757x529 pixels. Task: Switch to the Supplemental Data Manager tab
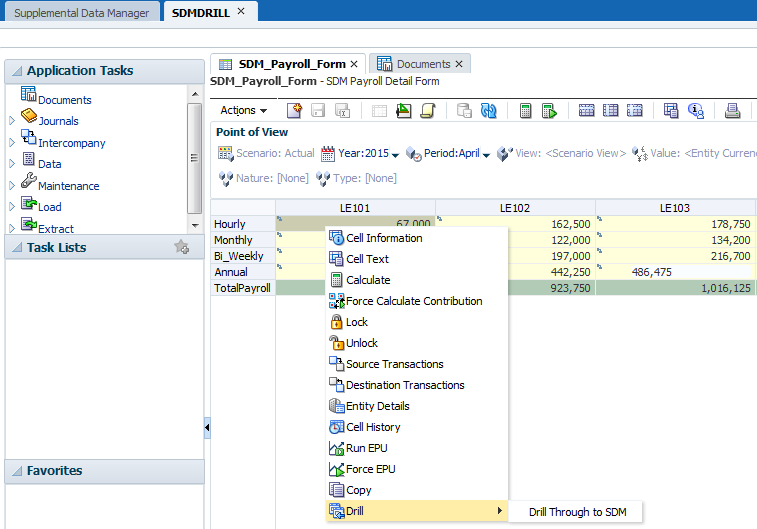pos(82,13)
